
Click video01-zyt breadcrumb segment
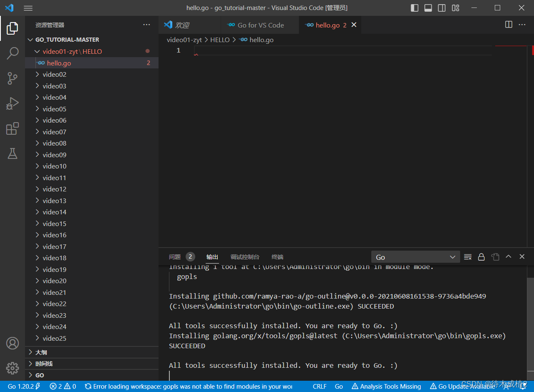pyautogui.click(x=184, y=40)
